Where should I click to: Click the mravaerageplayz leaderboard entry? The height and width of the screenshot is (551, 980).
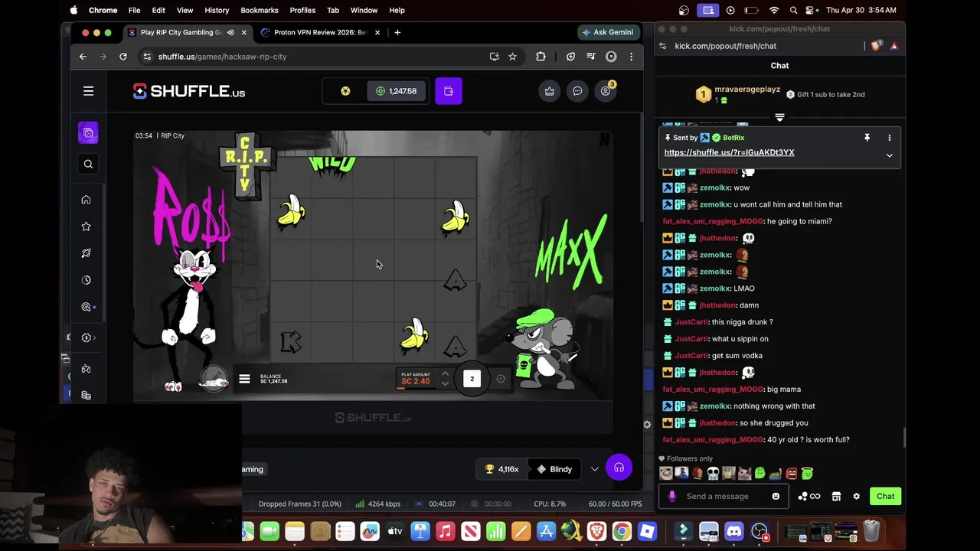(739, 94)
